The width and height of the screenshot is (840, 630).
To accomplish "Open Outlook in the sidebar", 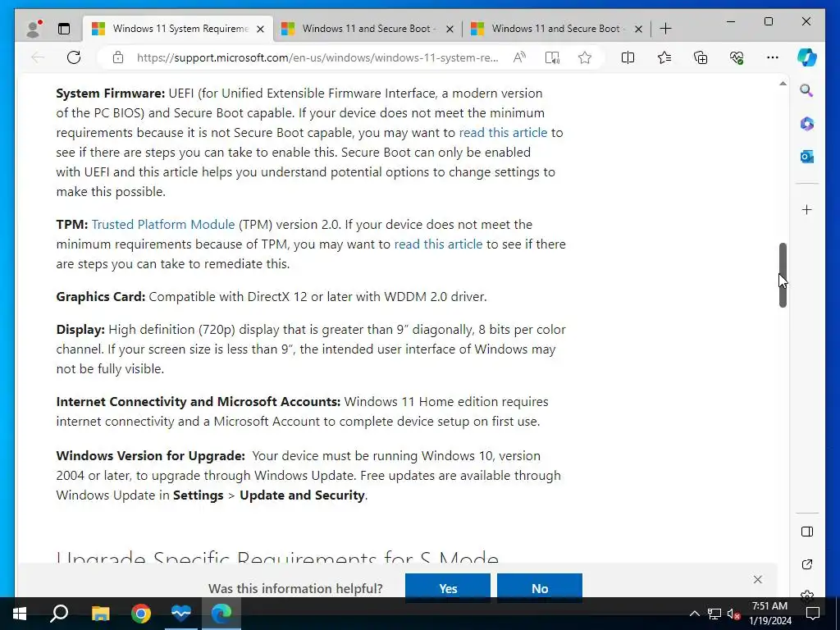I will tap(807, 157).
